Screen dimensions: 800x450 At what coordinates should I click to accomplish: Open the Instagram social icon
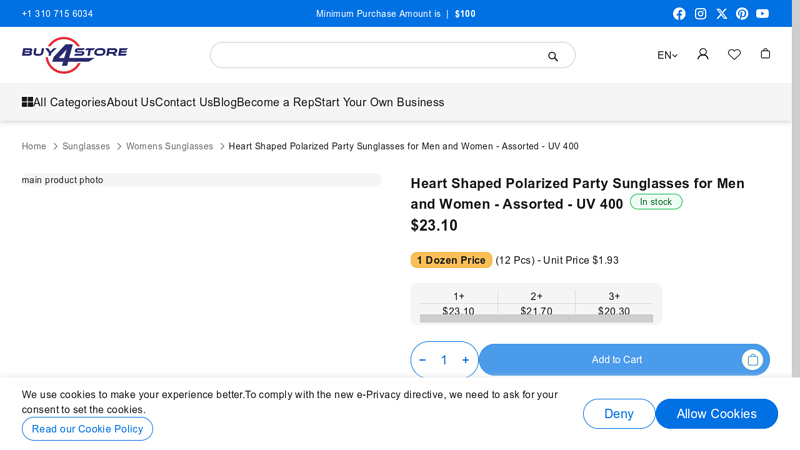point(700,14)
